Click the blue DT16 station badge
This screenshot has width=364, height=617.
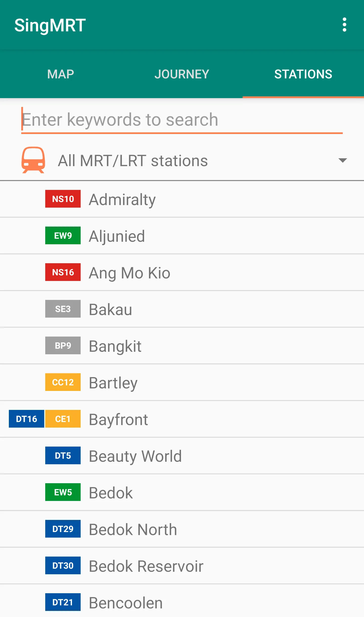(27, 419)
